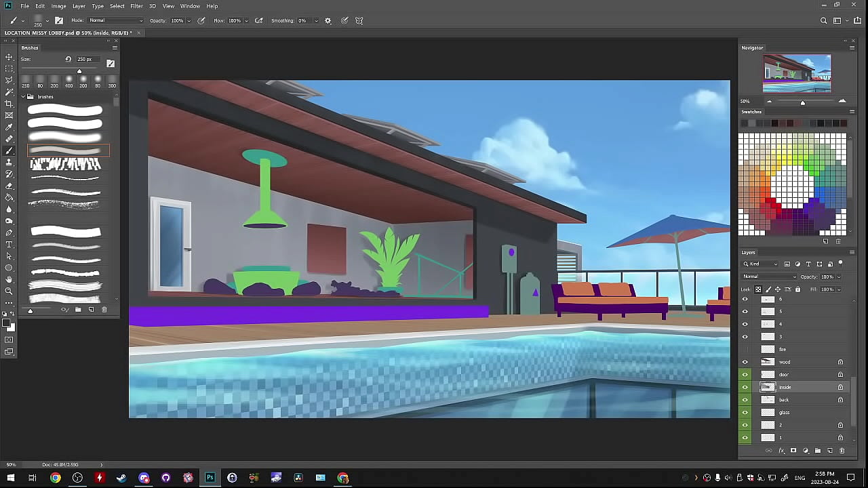Image resolution: width=868 pixels, height=488 pixels.
Task: Select the Pen tool
Action: (9, 232)
